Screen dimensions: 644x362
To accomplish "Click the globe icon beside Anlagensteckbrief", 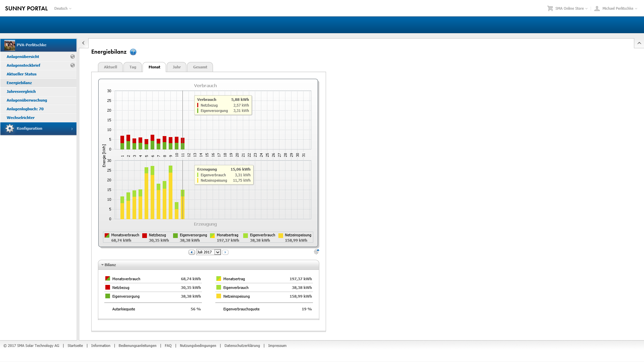I will pos(72,65).
